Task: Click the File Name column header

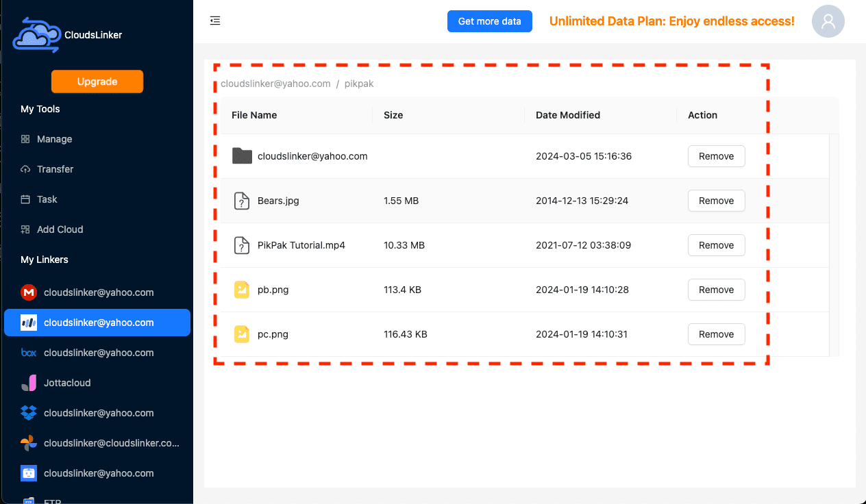Action: (254, 115)
